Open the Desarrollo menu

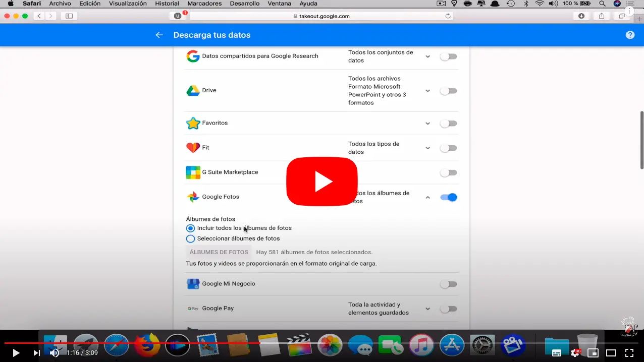245,4
